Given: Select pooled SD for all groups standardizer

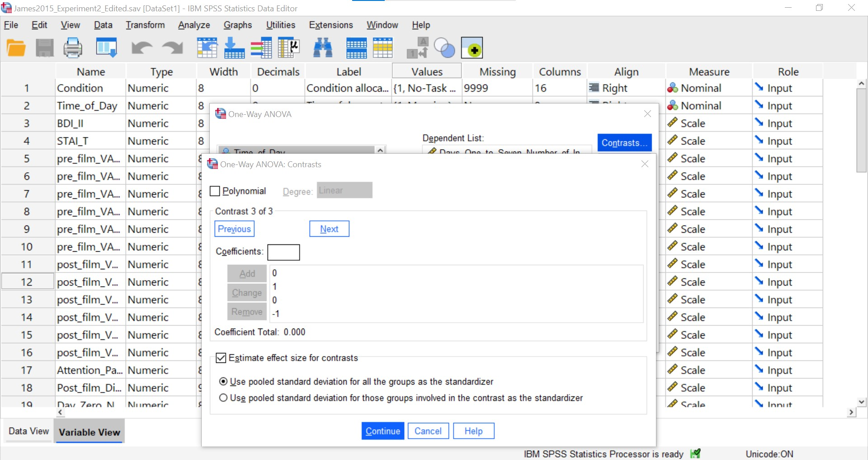Looking at the screenshot, I should [223, 382].
